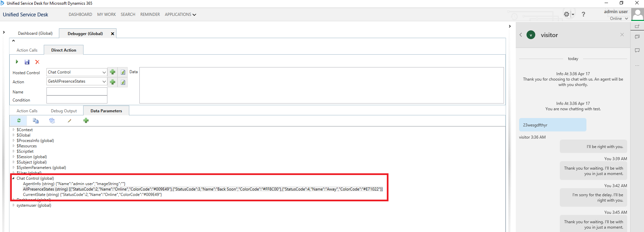644x232 pixels.
Task: Open the REMINDER menu item
Action: pos(150,14)
